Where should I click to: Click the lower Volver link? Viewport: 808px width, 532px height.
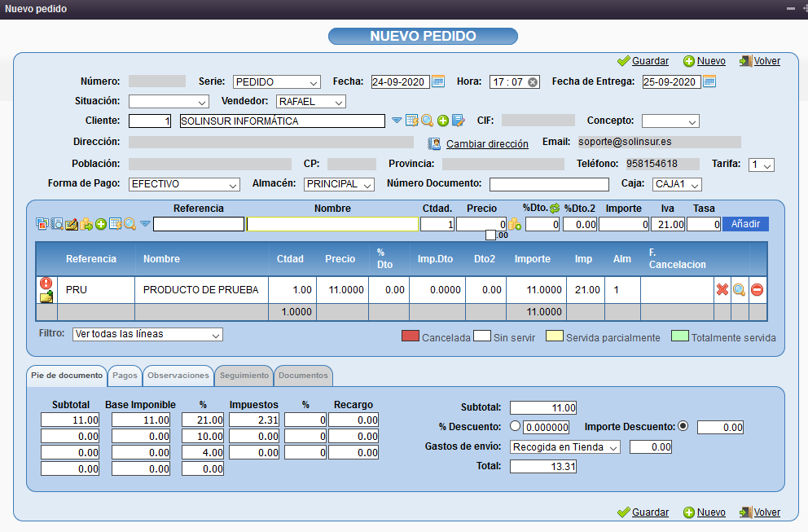tap(766, 512)
